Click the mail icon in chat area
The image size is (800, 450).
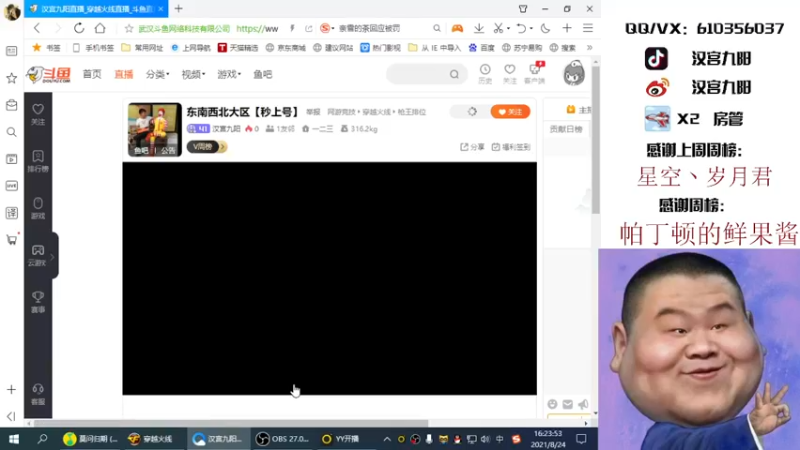(x=567, y=404)
